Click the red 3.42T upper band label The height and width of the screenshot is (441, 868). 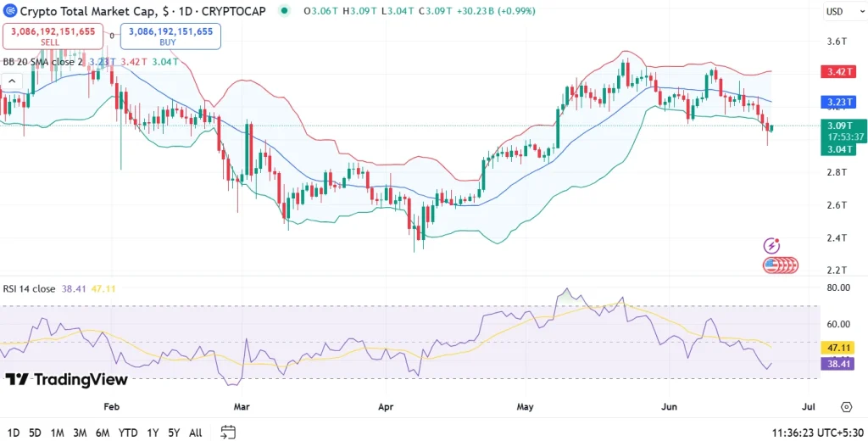click(x=837, y=72)
